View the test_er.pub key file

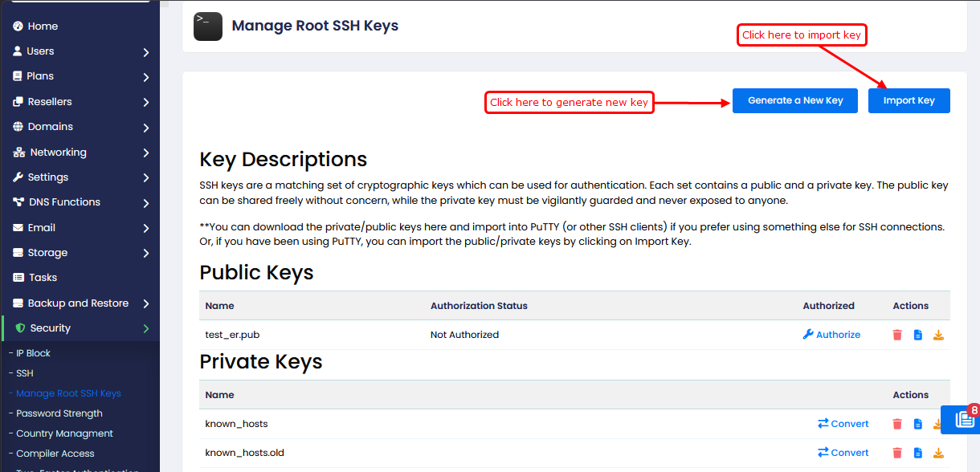[918, 335]
